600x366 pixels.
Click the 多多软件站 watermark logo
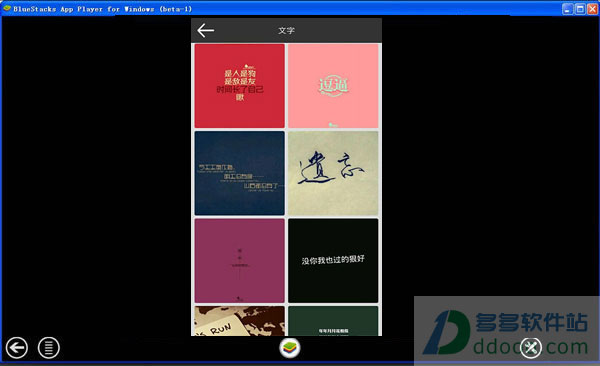(505, 332)
